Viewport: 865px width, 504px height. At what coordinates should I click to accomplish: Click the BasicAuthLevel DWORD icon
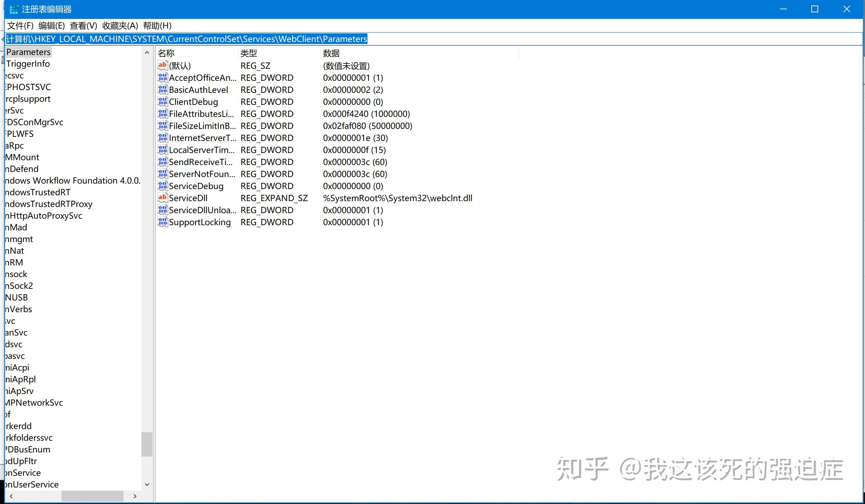[x=162, y=89]
